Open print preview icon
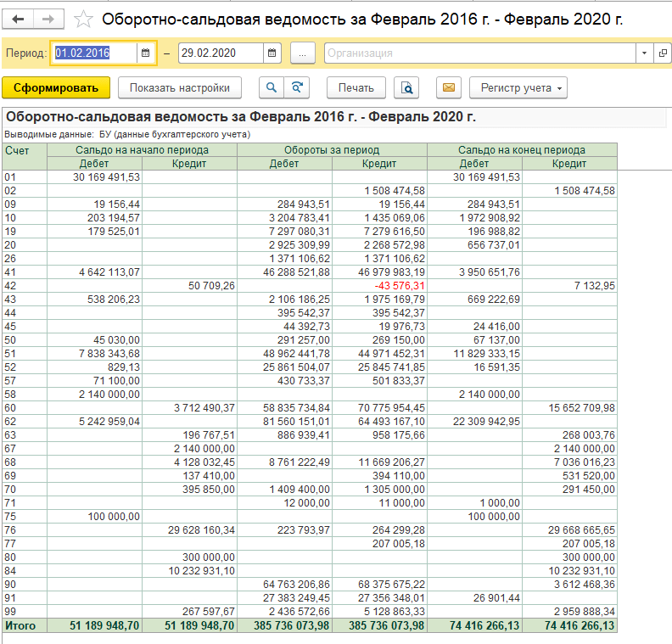 [x=406, y=88]
